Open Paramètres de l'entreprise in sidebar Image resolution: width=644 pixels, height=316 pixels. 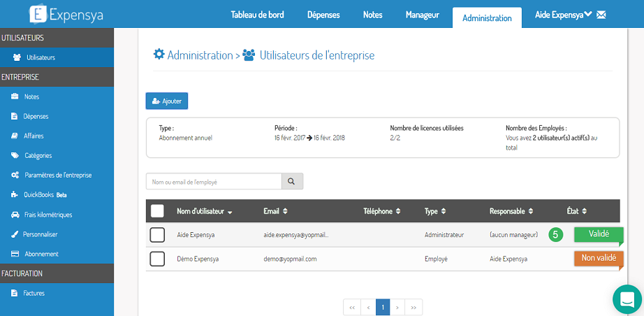point(57,175)
